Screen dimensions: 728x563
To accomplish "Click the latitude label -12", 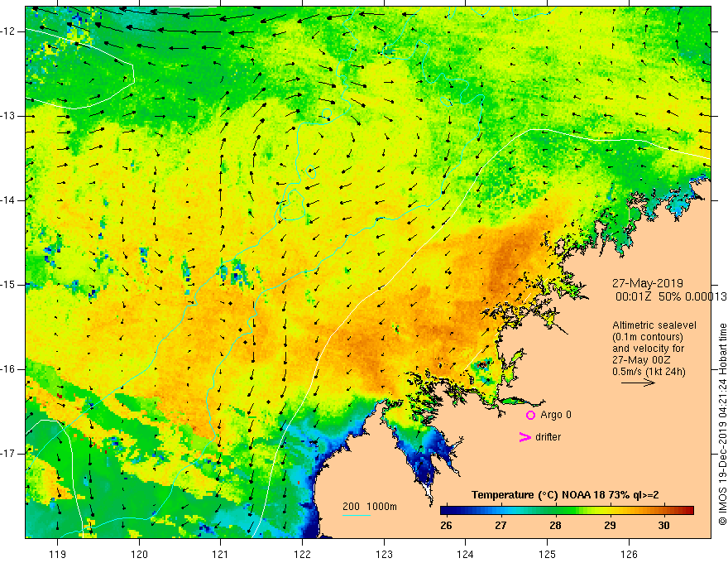I will click(x=8, y=31).
